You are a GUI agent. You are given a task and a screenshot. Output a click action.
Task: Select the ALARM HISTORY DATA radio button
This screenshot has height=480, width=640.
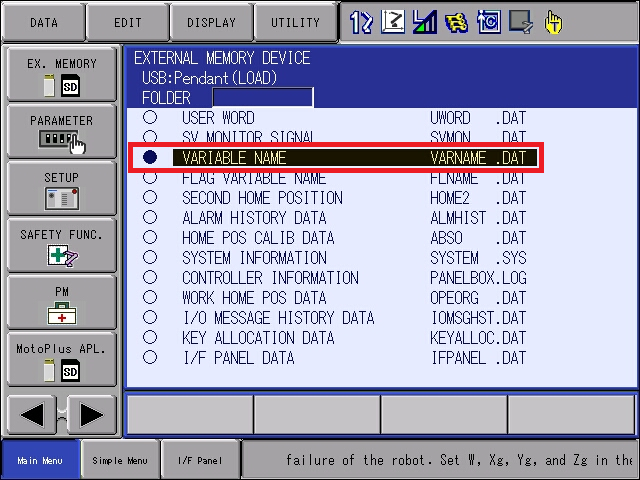[x=150, y=217]
